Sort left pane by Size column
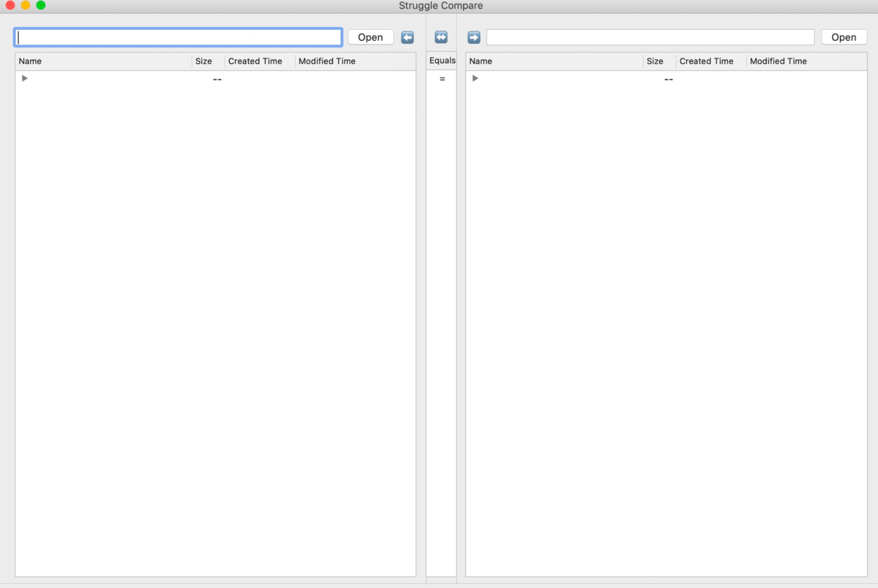The height and width of the screenshot is (588, 878). click(x=208, y=61)
